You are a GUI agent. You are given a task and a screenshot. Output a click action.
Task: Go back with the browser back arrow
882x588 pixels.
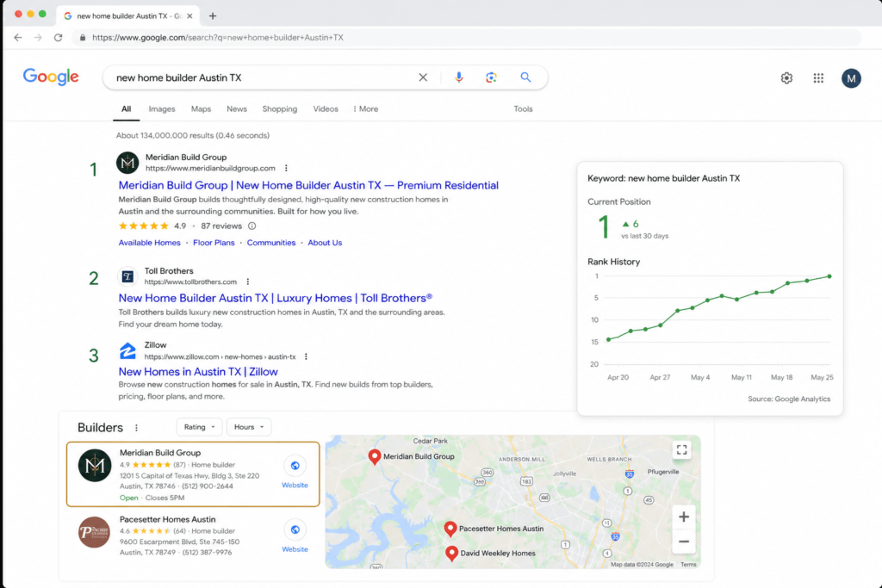point(18,38)
